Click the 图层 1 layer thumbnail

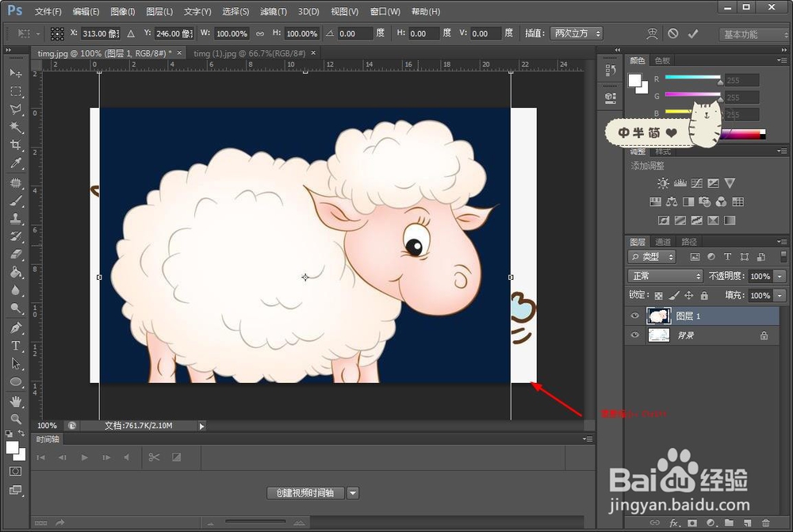click(658, 316)
